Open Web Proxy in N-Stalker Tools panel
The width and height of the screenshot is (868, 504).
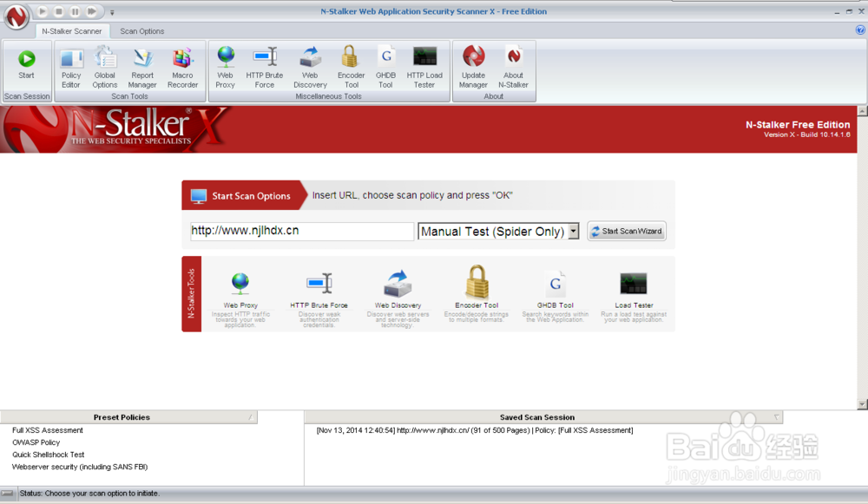[240, 298]
